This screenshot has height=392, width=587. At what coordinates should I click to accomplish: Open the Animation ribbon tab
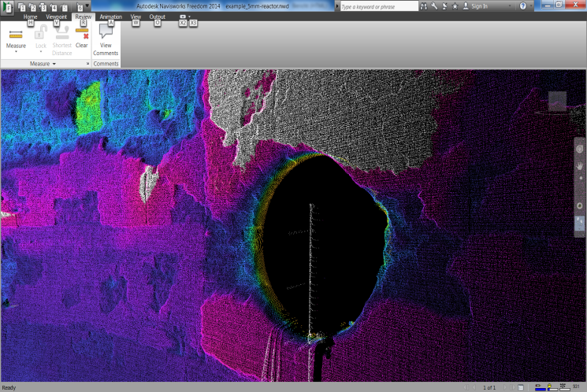[x=111, y=16]
